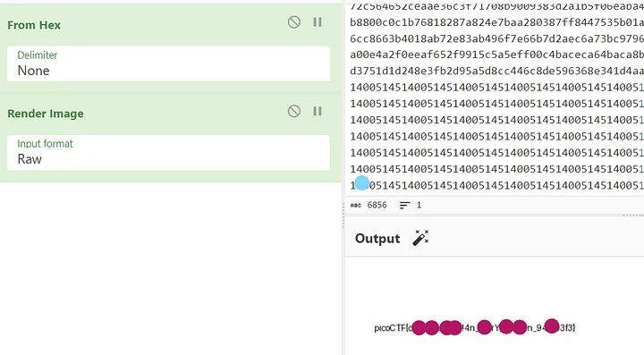Click the rendered picoCTF flag image
Image resolution: width=644 pixels, height=355 pixels.
pos(474,327)
